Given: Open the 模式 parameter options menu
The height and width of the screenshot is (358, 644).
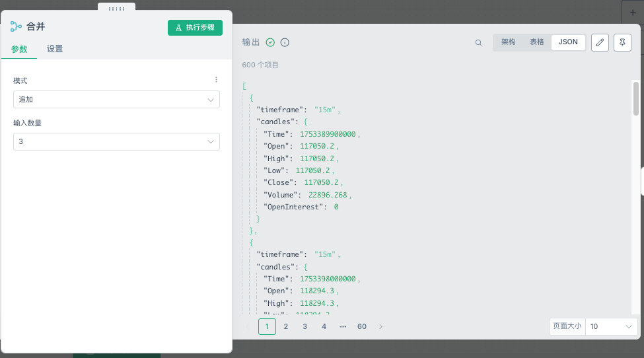Looking at the screenshot, I should coord(216,80).
